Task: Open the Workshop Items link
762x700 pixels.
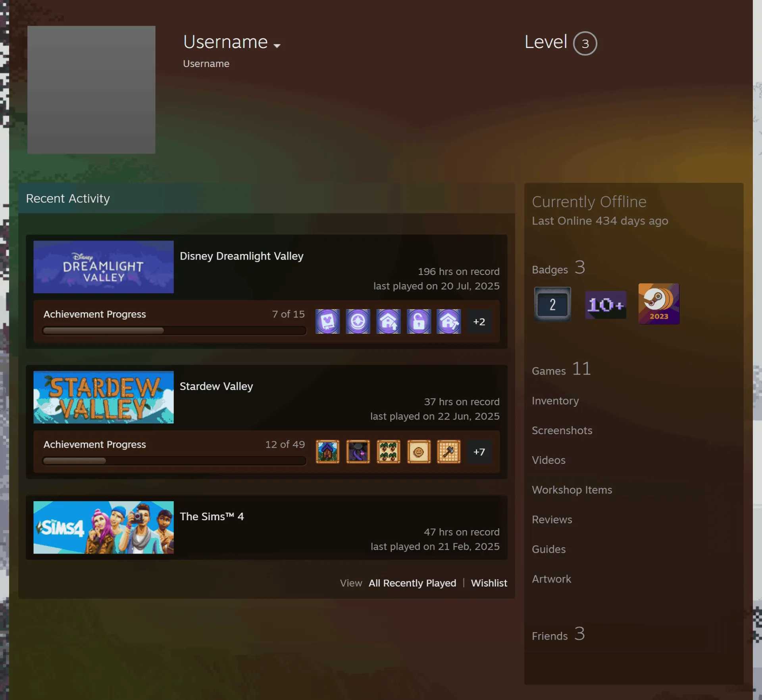Action: point(572,490)
